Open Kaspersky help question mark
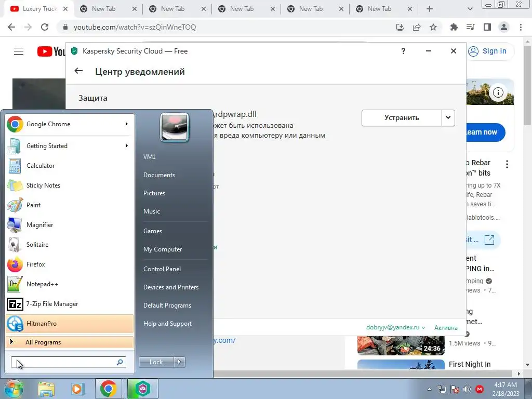The width and height of the screenshot is (532, 399). point(403,51)
